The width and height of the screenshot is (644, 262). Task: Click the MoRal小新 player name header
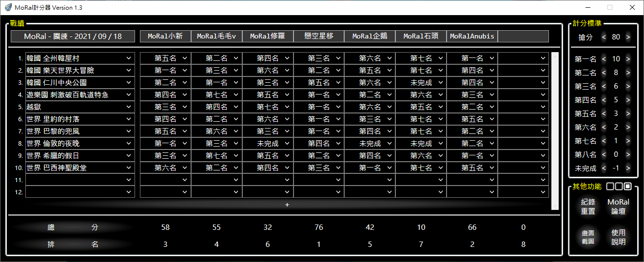coord(165,37)
